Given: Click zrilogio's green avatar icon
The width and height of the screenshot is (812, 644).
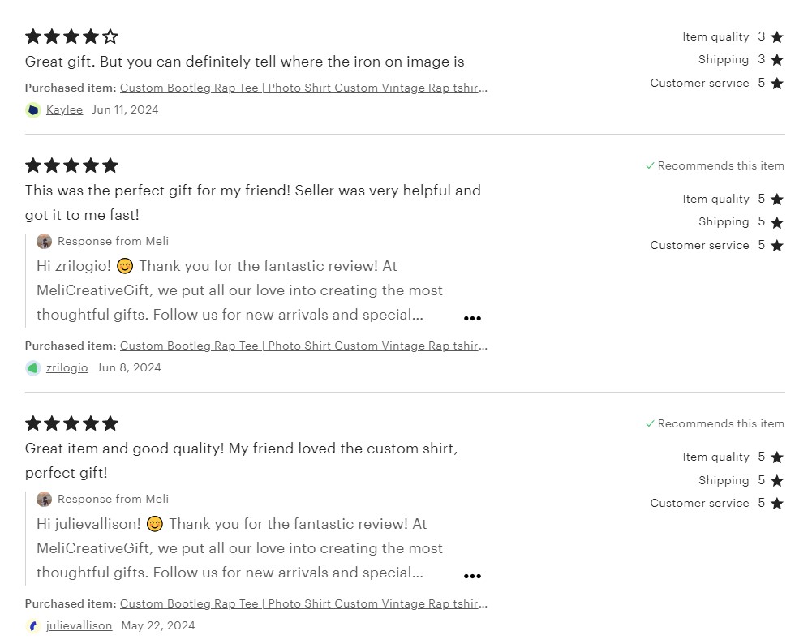Looking at the screenshot, I should [x=33, y=368].
